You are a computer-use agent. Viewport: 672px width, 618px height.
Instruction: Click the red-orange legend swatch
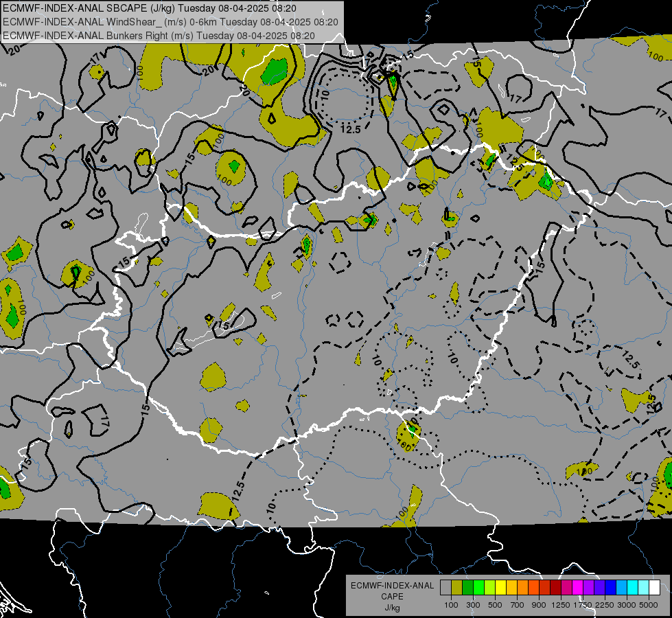pyautogui.click(x=533, y=587)
